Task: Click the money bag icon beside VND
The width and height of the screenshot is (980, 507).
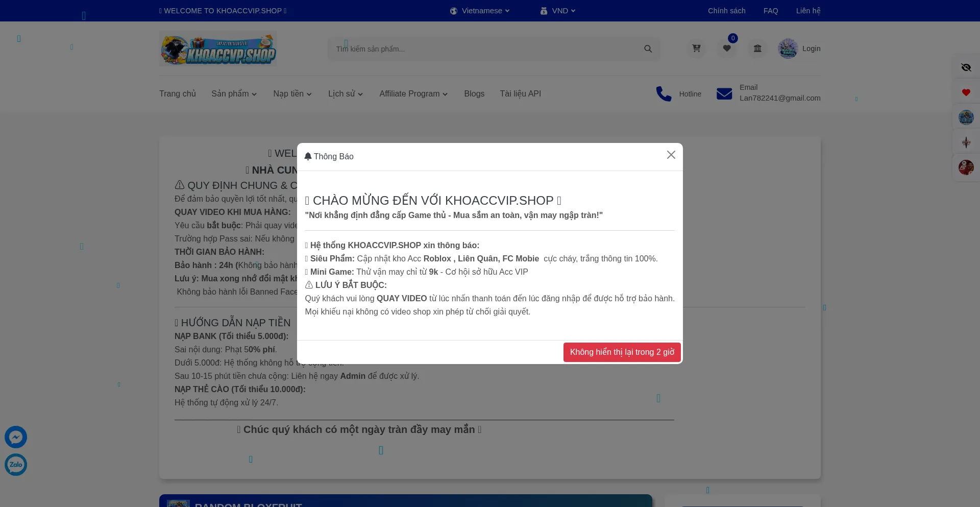Action: pyautogui.click(x=544, y=11)
